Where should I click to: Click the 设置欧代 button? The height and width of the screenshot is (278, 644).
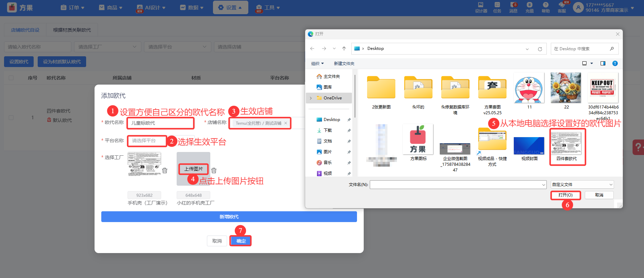click(x=19, y=62)
